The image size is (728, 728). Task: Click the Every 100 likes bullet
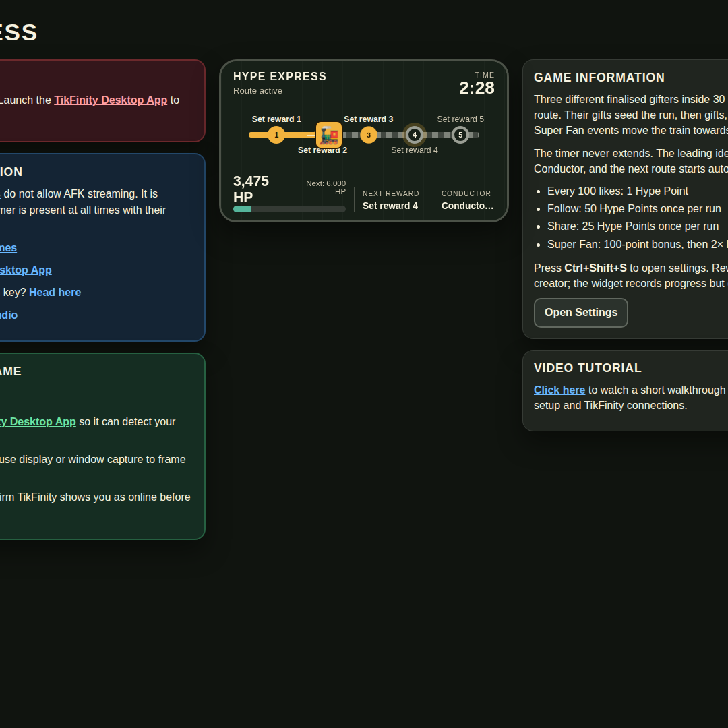[x=617, y=191]
